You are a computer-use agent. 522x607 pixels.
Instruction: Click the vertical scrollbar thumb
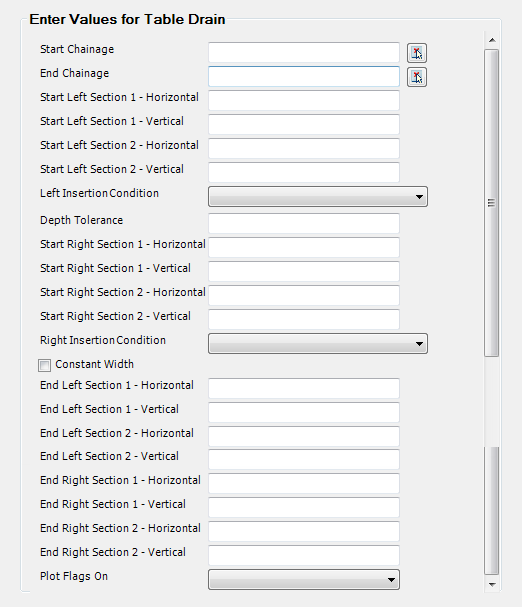(491, 203)
